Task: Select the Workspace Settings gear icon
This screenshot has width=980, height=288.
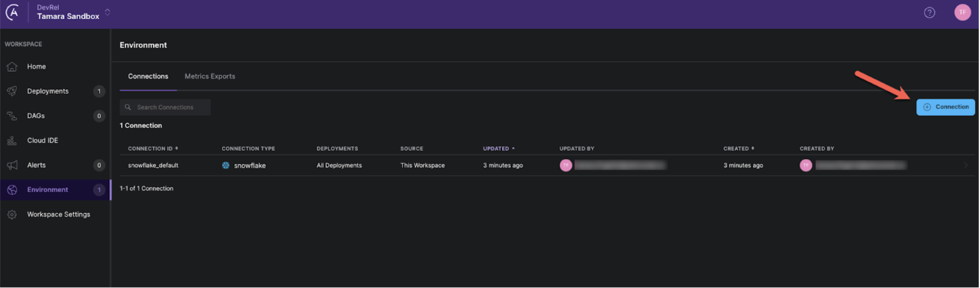Action: (12, 215)
